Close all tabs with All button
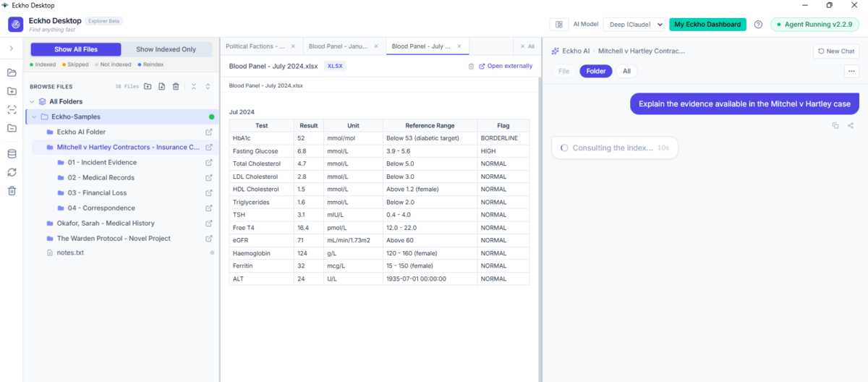Screen dimensions: 868x382 (526, 46)
